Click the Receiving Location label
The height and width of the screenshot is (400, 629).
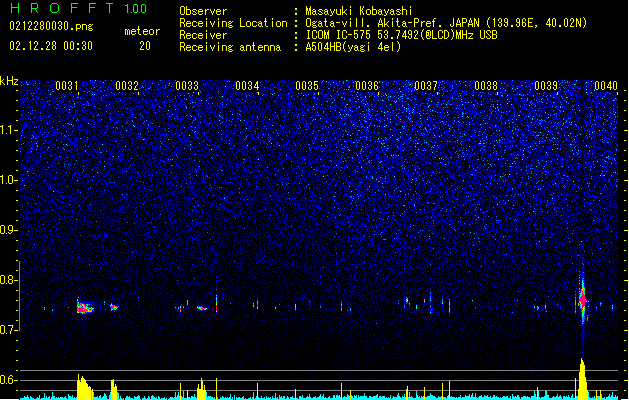(233, 23)
